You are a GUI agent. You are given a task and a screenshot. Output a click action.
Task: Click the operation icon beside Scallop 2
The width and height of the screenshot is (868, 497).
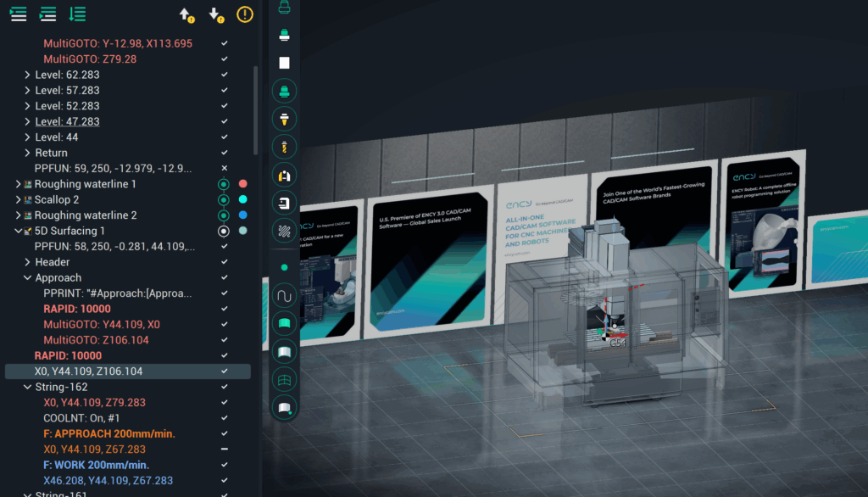(x=28, y=199)
